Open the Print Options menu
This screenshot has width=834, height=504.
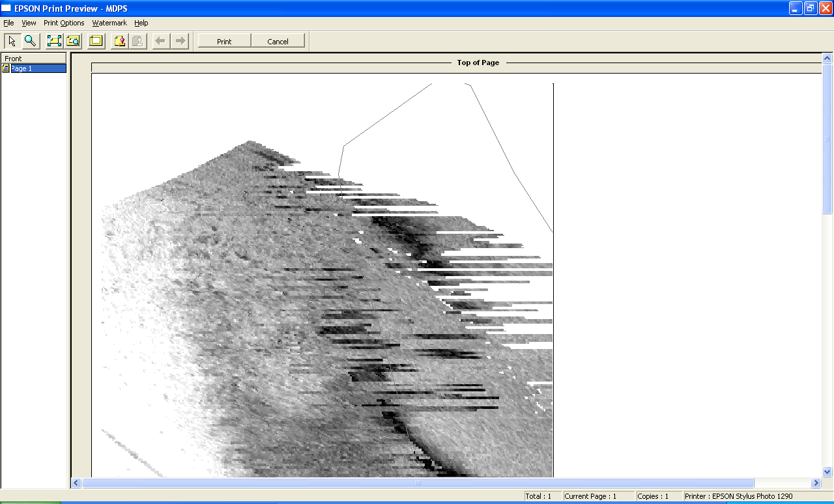click(x=64, y=23)
